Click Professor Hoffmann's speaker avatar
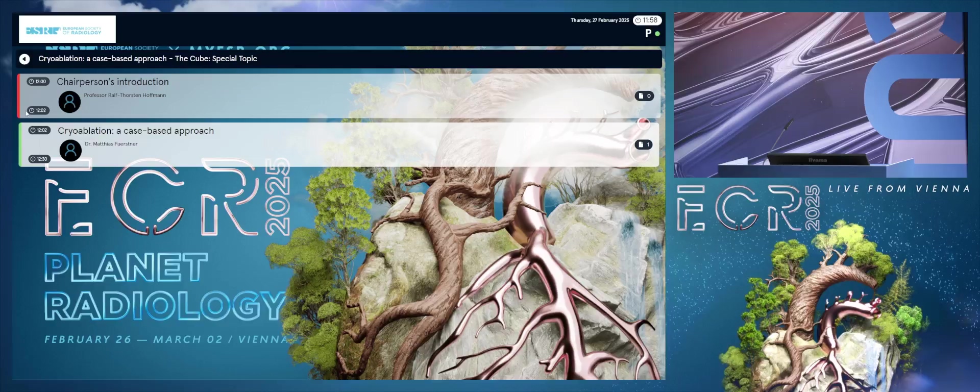 point(69,102)
